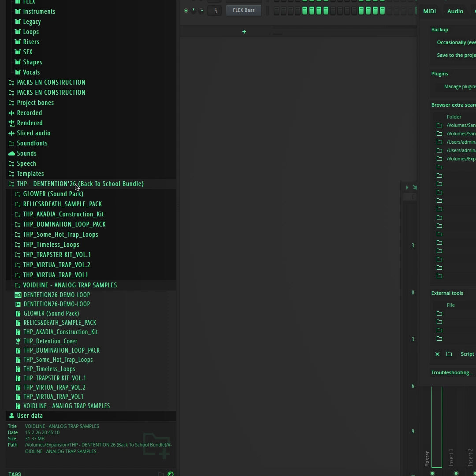Image resolution: width=476 pixels, height=476 pixels.
Task: Click the info panel Path value text
Action: pyautogui.click(x=98, y=448)
